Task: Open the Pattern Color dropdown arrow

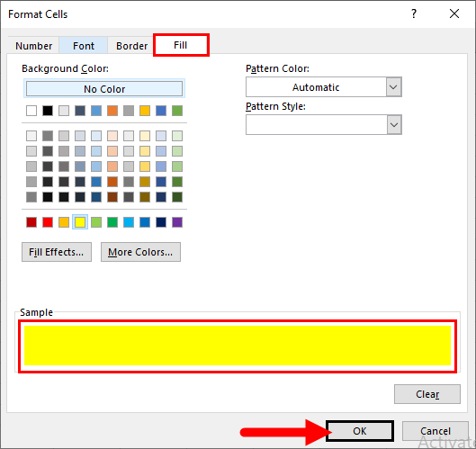Action: tap(394, 87)
